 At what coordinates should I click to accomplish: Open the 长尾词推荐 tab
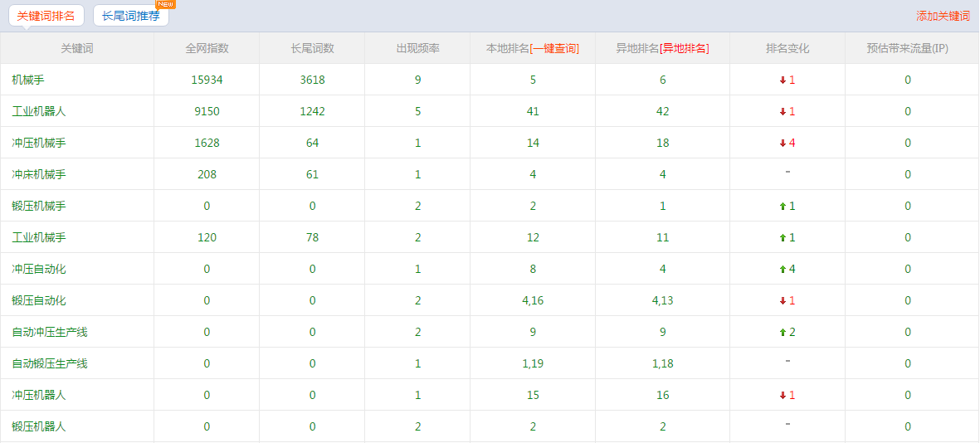[130, 16]
